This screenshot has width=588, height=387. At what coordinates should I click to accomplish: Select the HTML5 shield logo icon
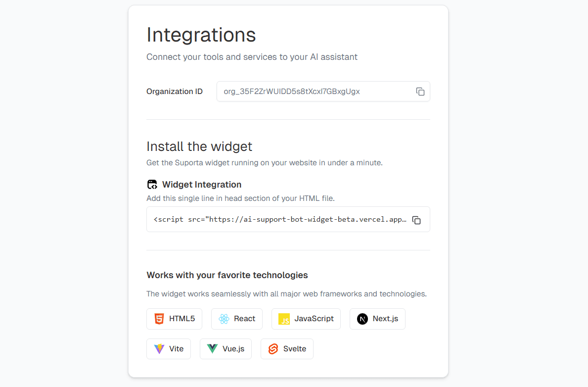[x=159, y=319]
